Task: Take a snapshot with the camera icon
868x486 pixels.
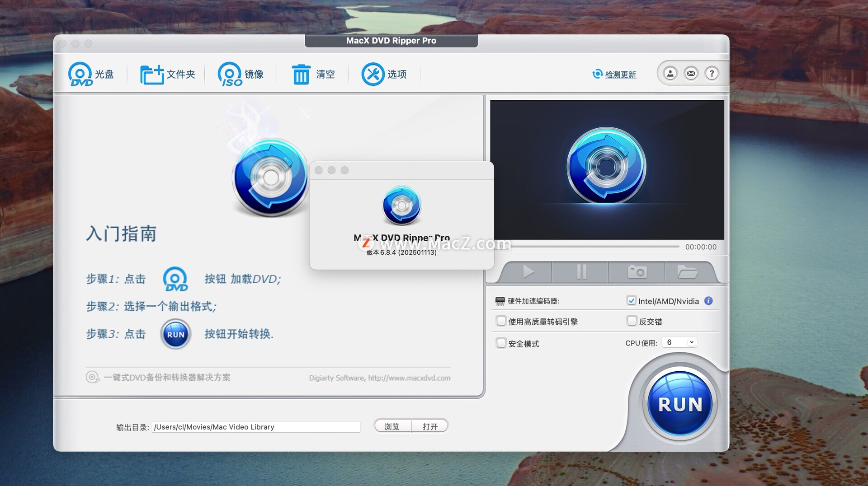Action: (x=637, y=272)
